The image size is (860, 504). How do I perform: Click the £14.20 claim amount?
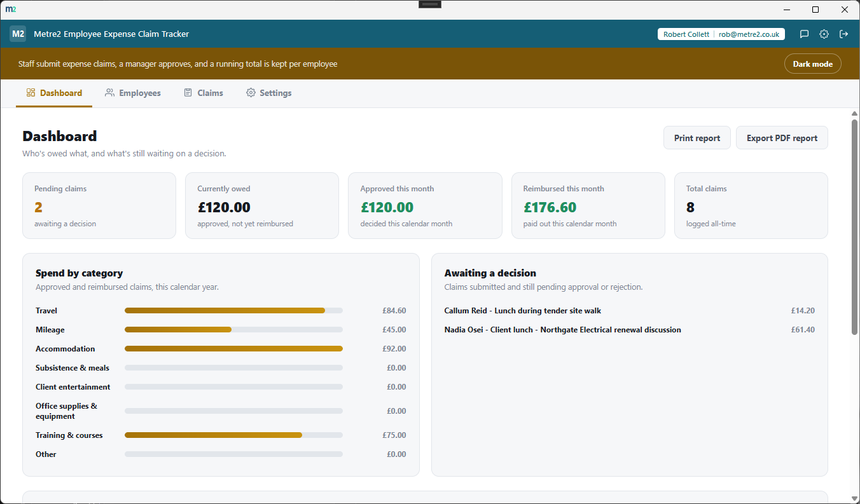coord(803,311)
